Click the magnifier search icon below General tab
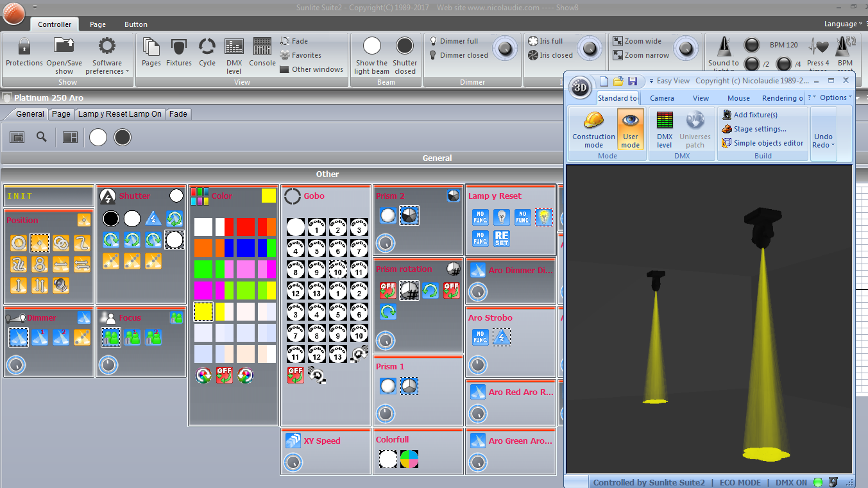The height and width of the screenshot is (488, 868). point(42,137)
